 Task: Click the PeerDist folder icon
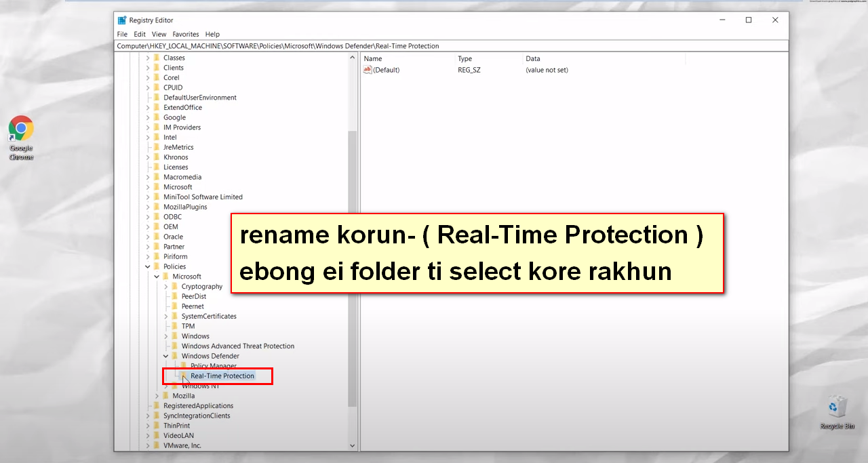click(175, 296)
